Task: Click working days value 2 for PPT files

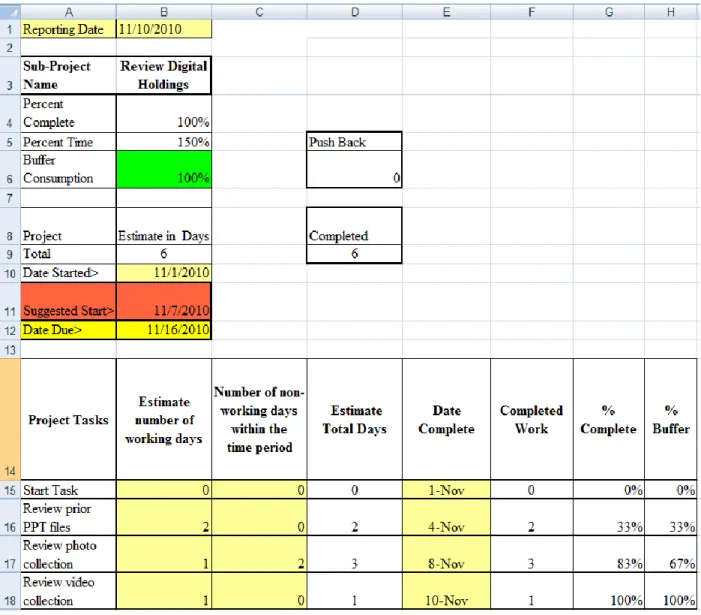Action: click(x=164, y=517)
